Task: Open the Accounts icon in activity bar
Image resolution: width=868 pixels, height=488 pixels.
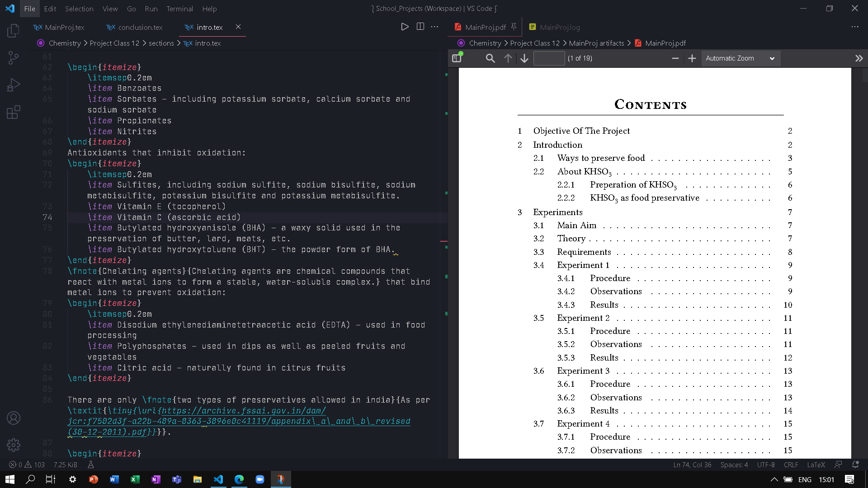Action: 14,418
